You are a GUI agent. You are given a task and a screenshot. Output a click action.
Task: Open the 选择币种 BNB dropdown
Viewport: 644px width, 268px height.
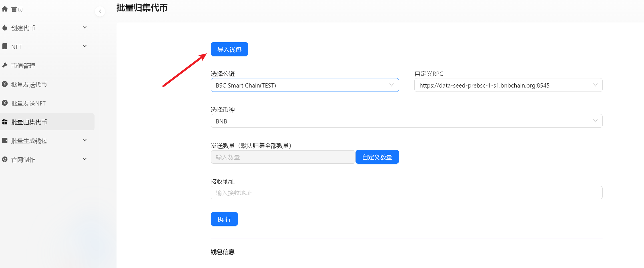pos(406,121)
